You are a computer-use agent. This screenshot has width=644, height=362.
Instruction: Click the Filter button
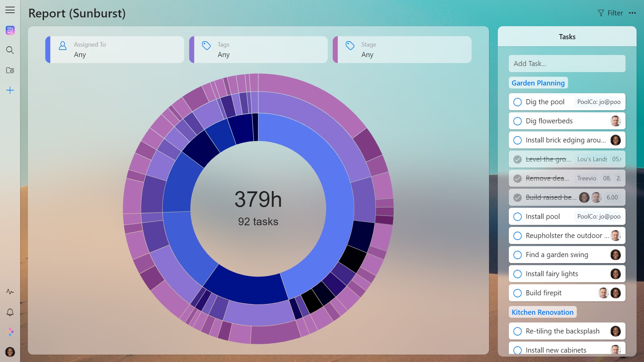(x=610, y=13)
